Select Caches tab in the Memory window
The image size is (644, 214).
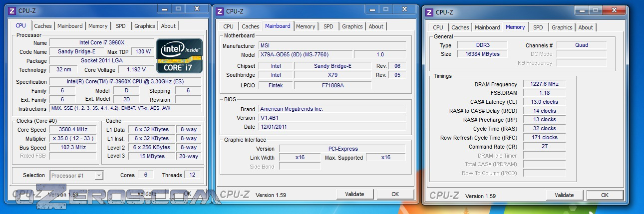pyautogui.click(x=460, y=27)
